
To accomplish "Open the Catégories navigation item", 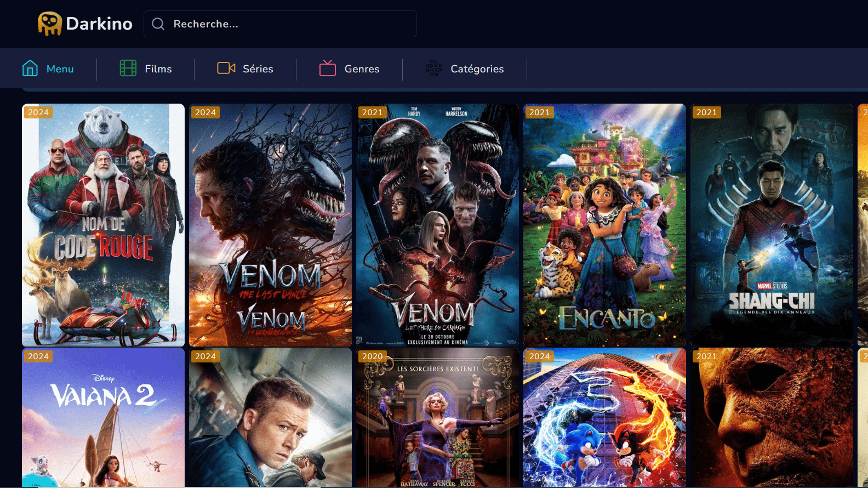I will [465, 69].
